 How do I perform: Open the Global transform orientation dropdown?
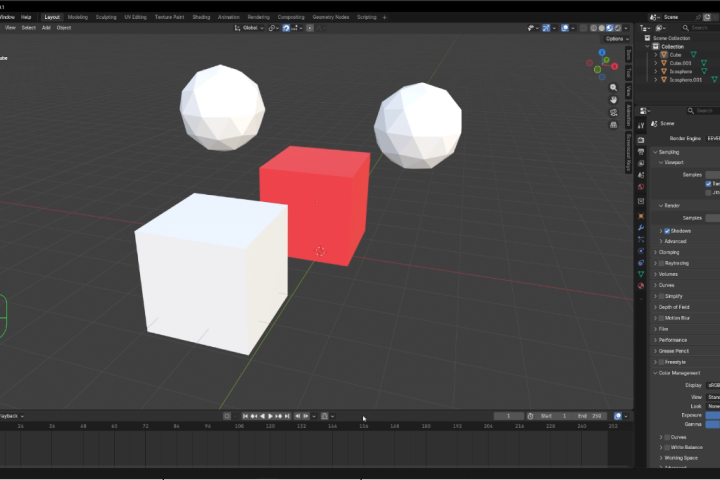click(249, 28)
